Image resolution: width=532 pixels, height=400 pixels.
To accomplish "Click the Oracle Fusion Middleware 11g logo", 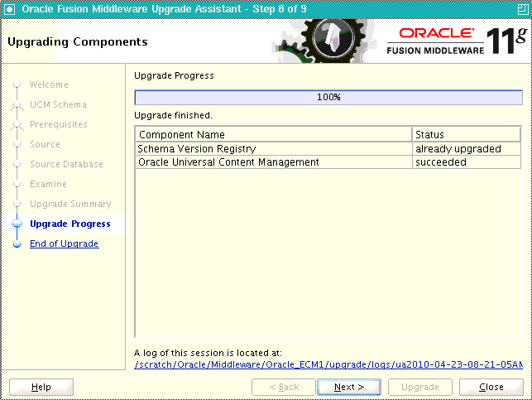I will click(457, 41).
